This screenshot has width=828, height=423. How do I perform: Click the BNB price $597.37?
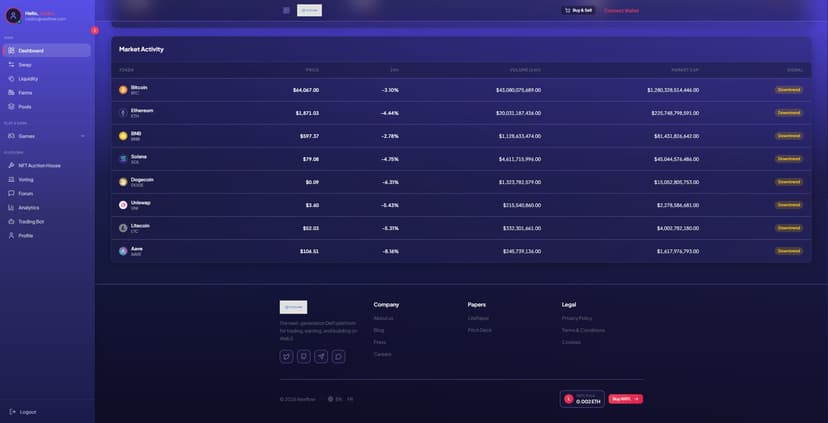(x=309, y=136)
